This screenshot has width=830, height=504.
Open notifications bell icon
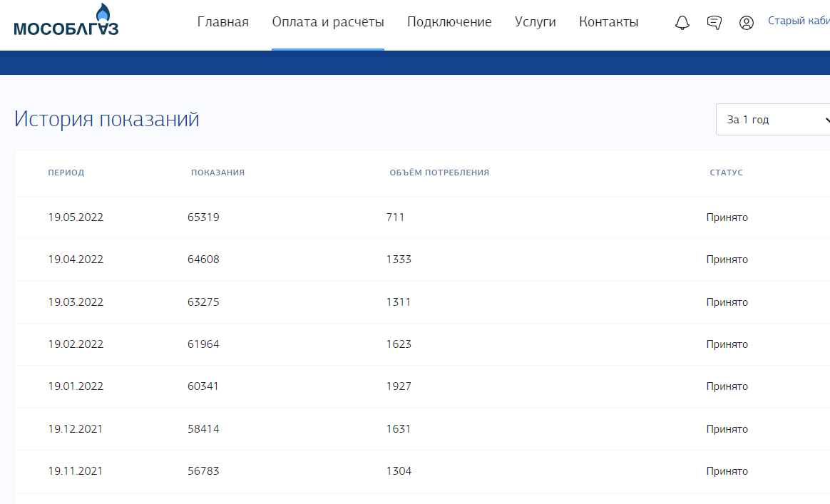click(682, 23)
